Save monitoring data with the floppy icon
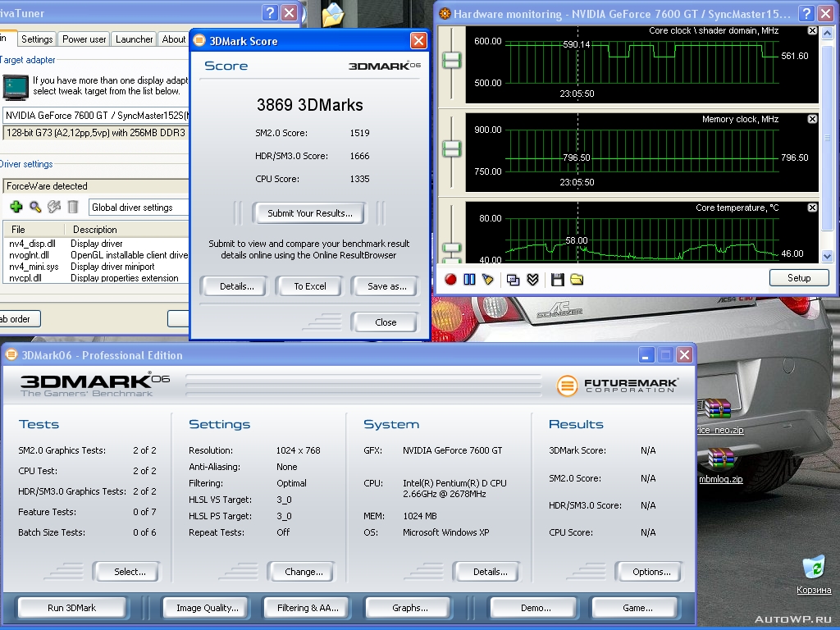This screenshot has height=630, width=840. click(x=557, y=279)
